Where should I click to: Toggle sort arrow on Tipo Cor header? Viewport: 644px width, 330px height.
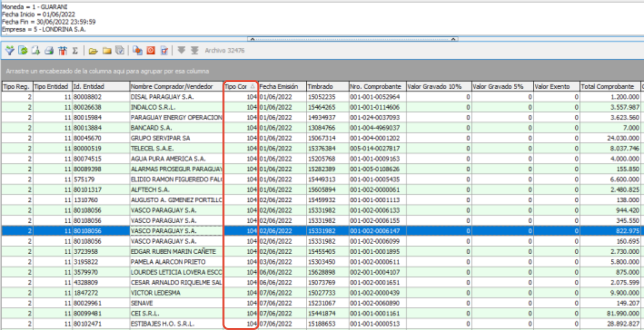click(252, 87)
